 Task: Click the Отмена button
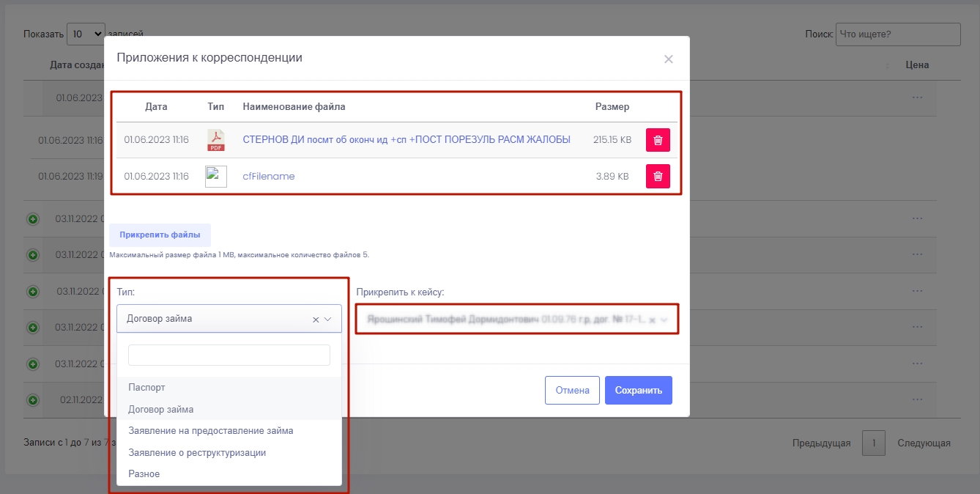tap(572, 391)
